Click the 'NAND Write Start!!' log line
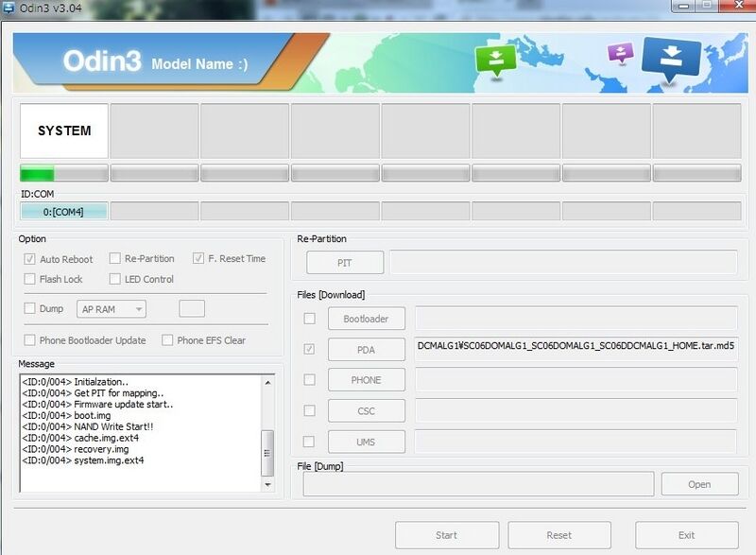Screen dimensions: 756x555 pos(88,426)
